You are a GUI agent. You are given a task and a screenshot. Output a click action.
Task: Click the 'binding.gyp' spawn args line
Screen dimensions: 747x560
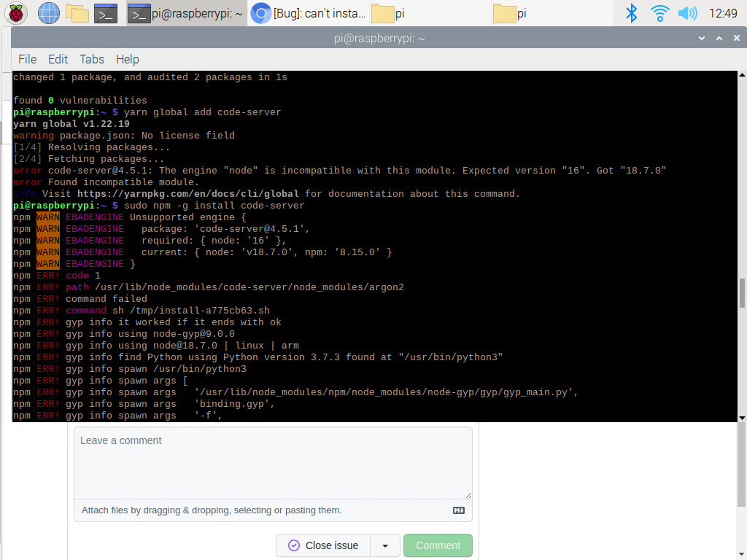(144, 404)
